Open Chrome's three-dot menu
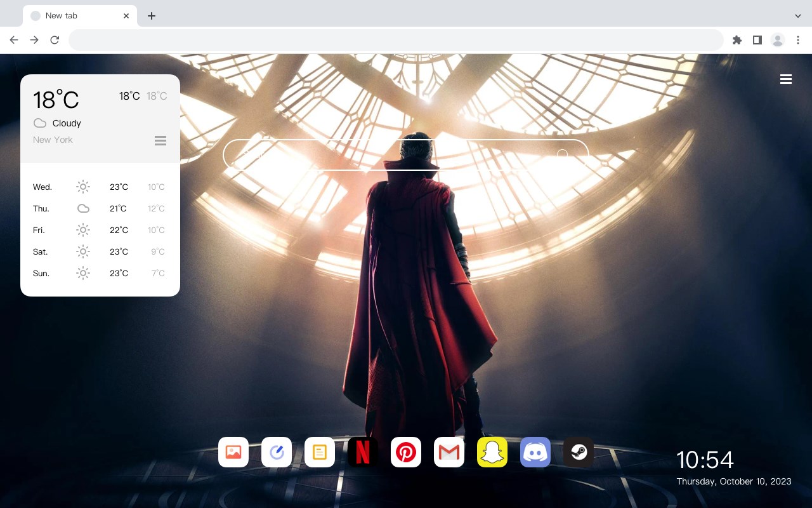The height and width of the screenshot is (508, 812). [x=798, y=40]
